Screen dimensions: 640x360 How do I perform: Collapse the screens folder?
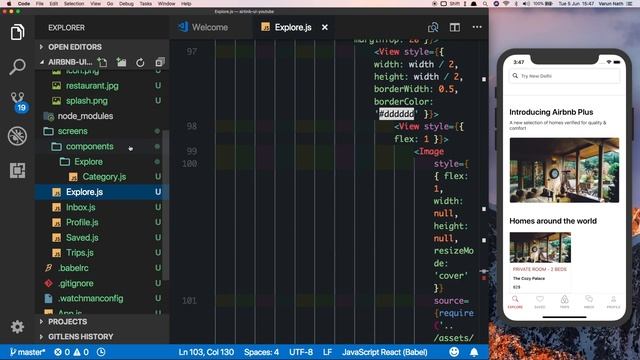[72, 131]
